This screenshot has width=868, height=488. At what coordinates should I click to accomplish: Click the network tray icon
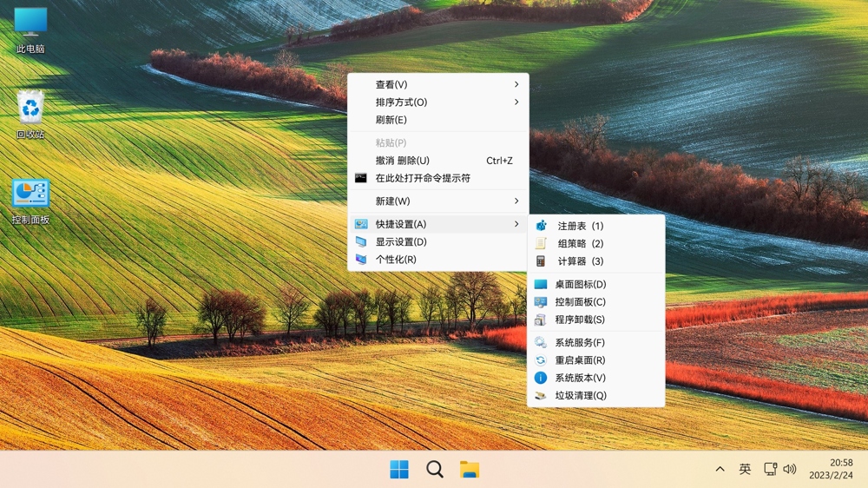[770, 469]
